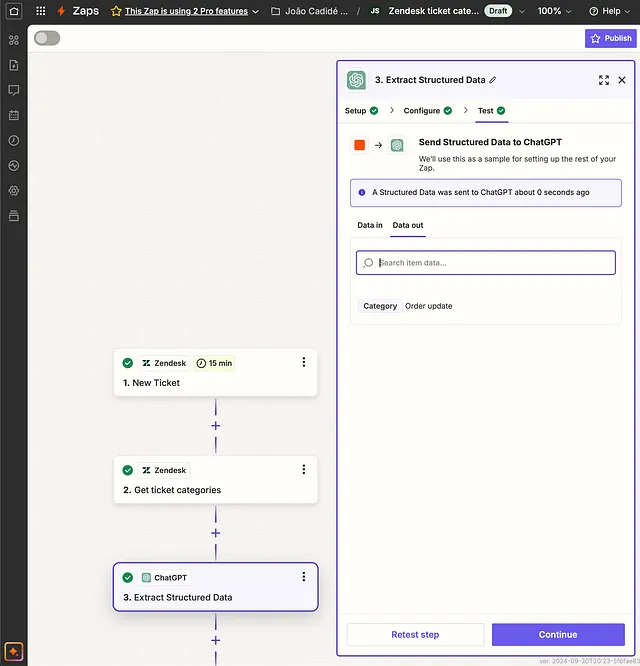Open the left sidebar notes comment icon

click(x=14, y=90)
